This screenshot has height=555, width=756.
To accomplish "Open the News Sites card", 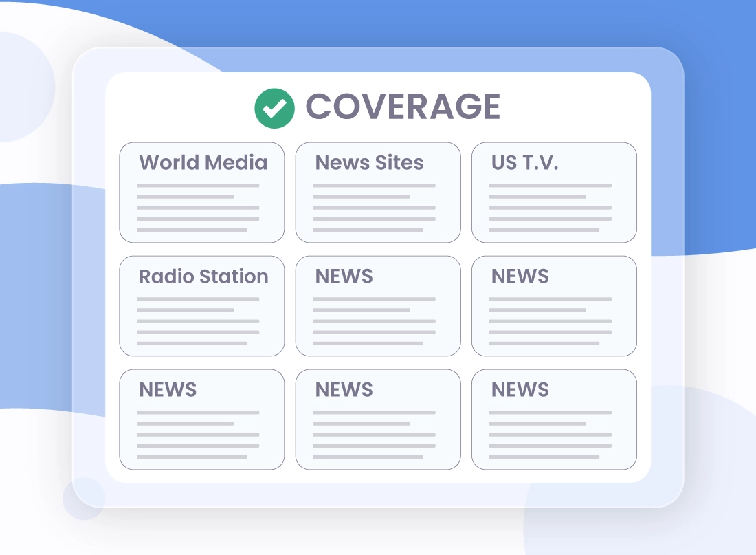I will click(378, 193).
